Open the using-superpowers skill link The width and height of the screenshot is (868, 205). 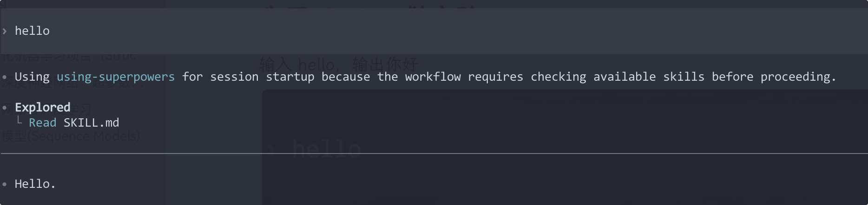tap(115, 77)
